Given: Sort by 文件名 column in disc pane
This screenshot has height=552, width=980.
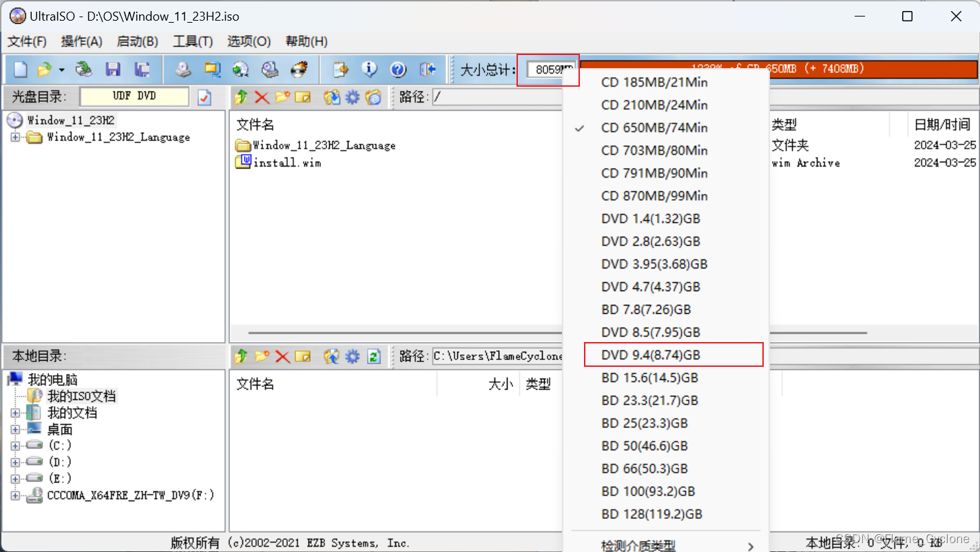Looking at the screenshot, I should (x=256, y=125).
